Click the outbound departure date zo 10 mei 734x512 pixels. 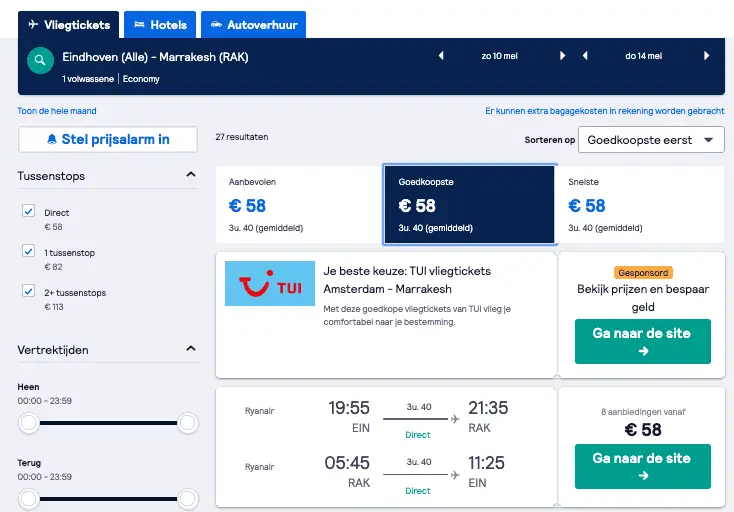[499, 56]
